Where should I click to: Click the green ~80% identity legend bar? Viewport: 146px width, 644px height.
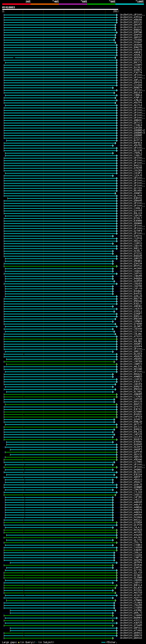tap(101, 4)
